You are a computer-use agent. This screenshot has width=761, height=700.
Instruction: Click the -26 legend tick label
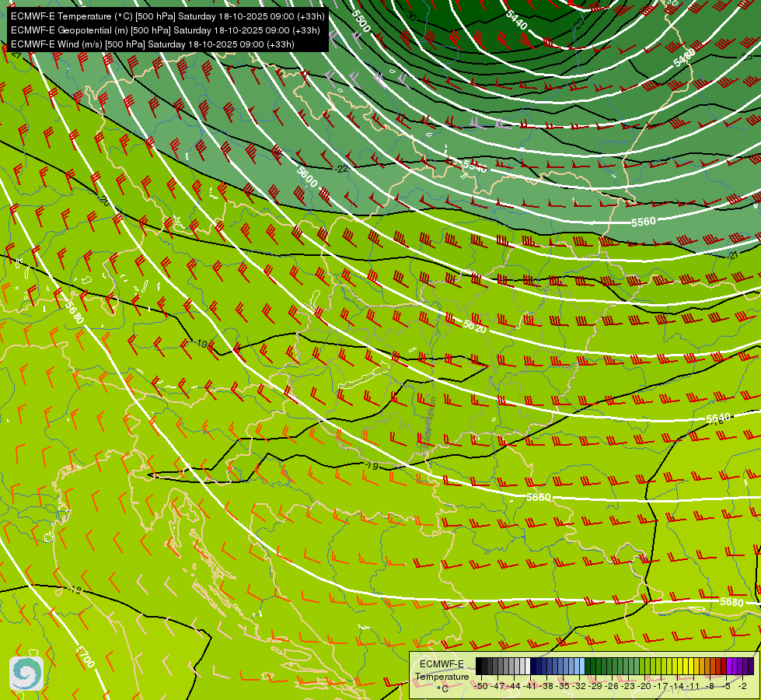[x=612, y=686]
